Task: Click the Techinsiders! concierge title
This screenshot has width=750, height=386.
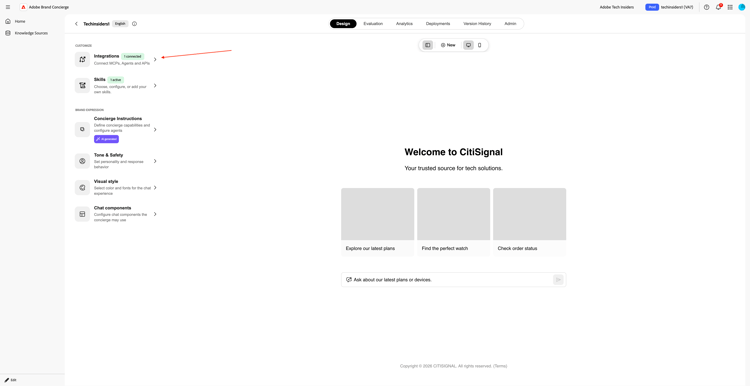Action: pyautogui.click(x=97, y=23)
